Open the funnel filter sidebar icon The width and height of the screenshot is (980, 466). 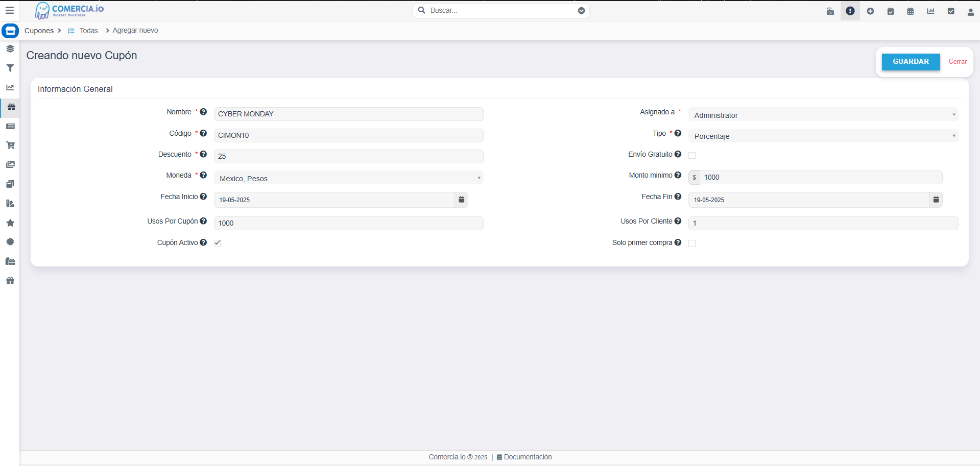pos(10,68)
